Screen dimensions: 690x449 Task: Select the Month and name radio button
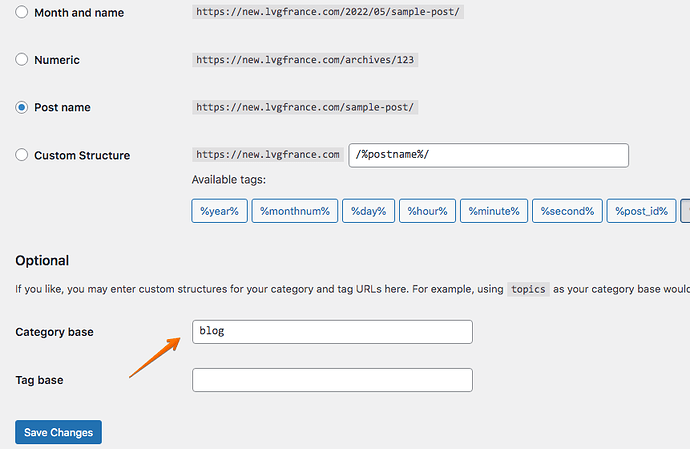(22, 12)
